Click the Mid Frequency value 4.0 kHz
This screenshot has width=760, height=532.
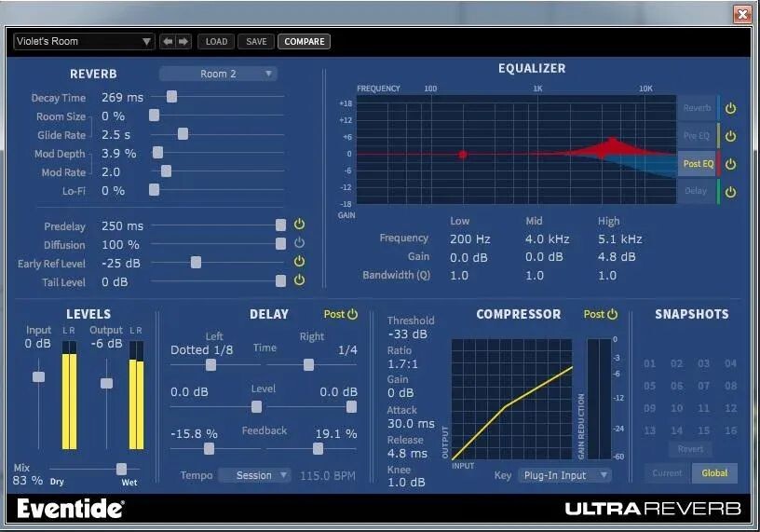(548, 239)
